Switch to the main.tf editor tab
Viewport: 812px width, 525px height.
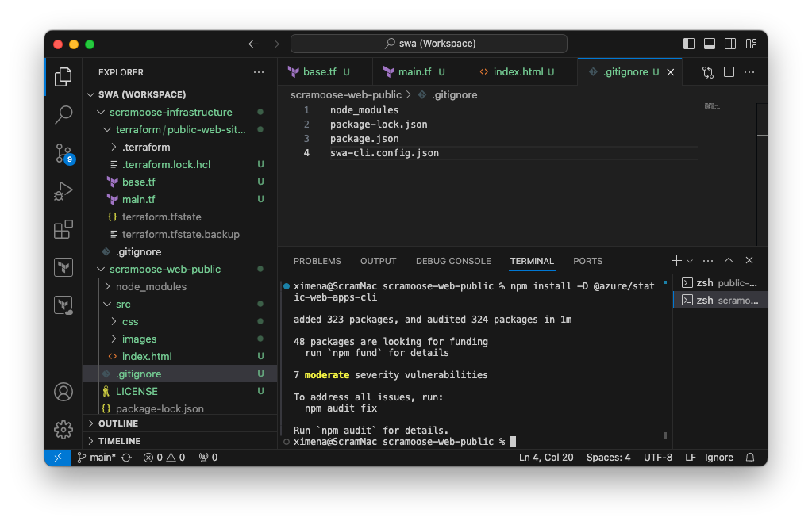pyautogui.click(x=420, y=72)
